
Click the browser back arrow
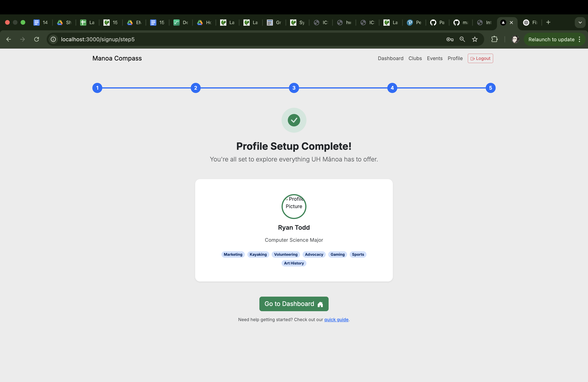tap(9, 39)
